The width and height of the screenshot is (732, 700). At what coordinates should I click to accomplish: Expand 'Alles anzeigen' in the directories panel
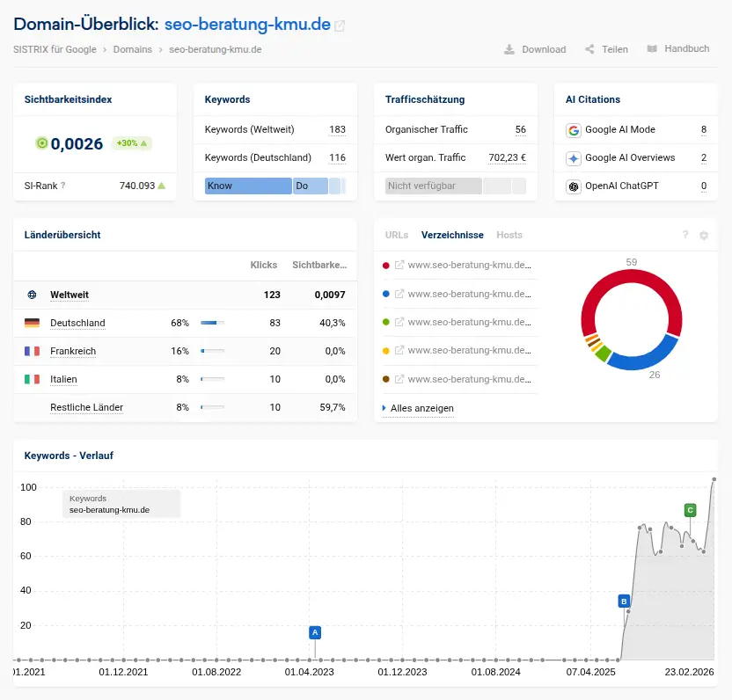click(423, 408)
